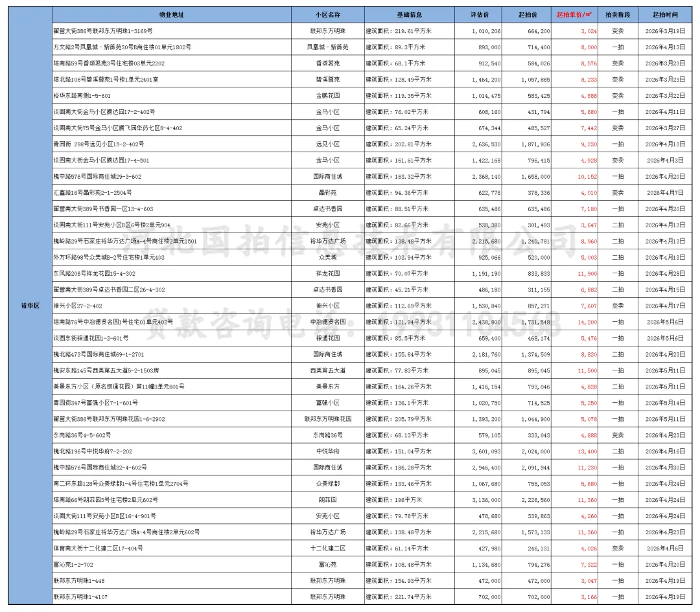Click address cell 神兴小区27-2-402
The width and height of the screenshot is (700, 612).
pos(172,306)
